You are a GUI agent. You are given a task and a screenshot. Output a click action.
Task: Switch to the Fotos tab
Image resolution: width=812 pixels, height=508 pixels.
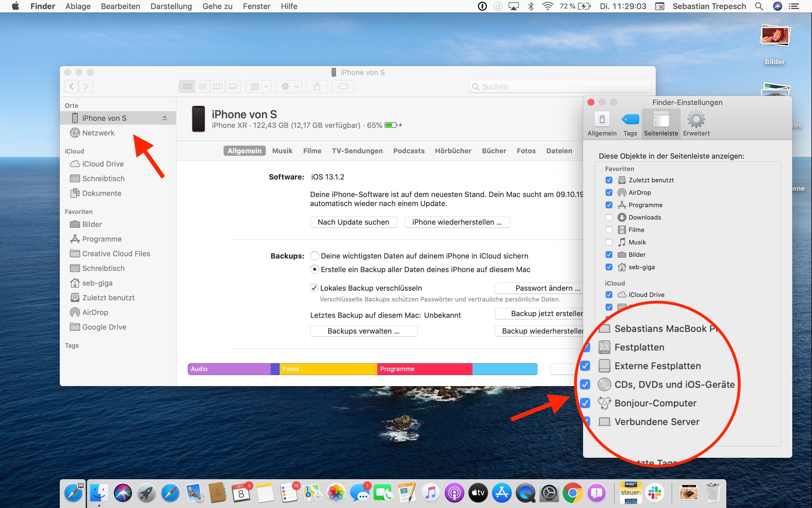526,151
